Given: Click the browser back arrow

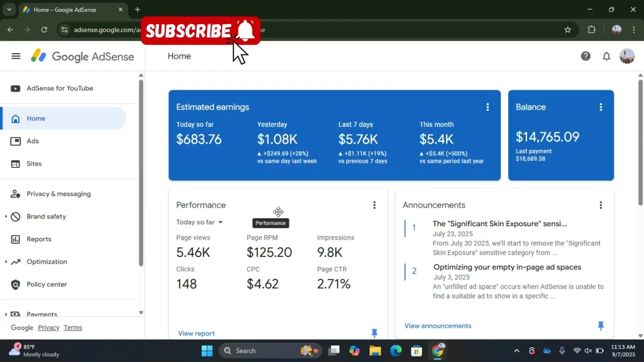Looking at the screenshot, I should 10,30.
